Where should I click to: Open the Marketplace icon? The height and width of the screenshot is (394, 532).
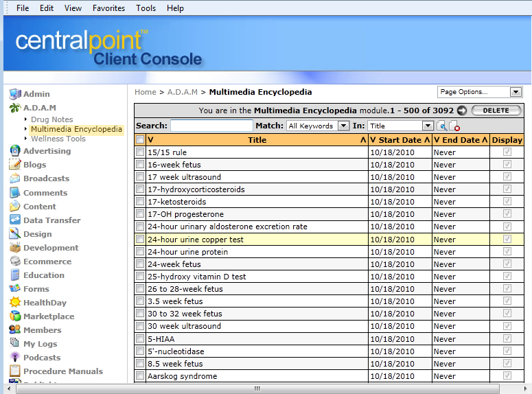[x=15, y=316]
